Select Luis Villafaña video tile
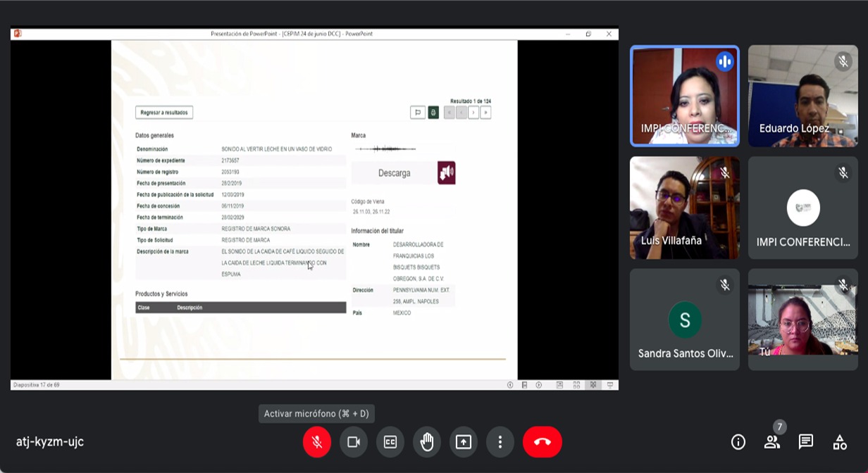868x473 pixels. tap(685, 208)
